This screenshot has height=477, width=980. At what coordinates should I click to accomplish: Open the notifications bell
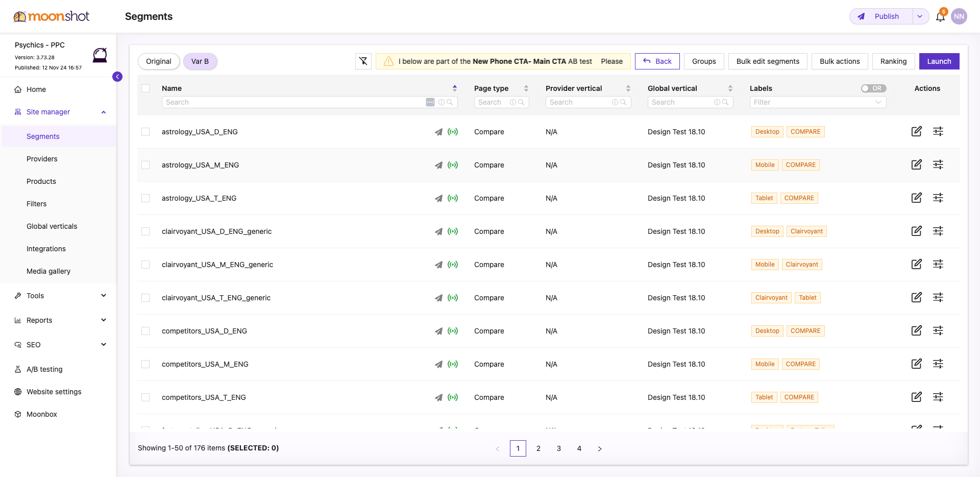[940, 17]
